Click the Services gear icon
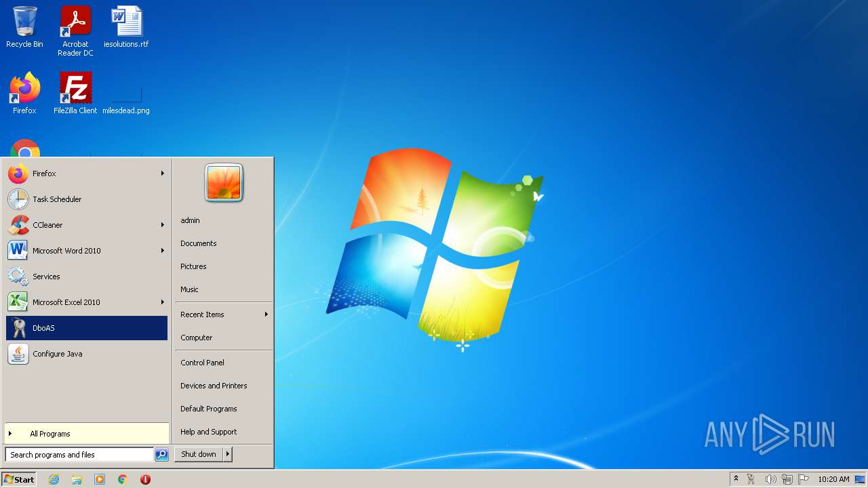868x488 pixels. [18, 277]
